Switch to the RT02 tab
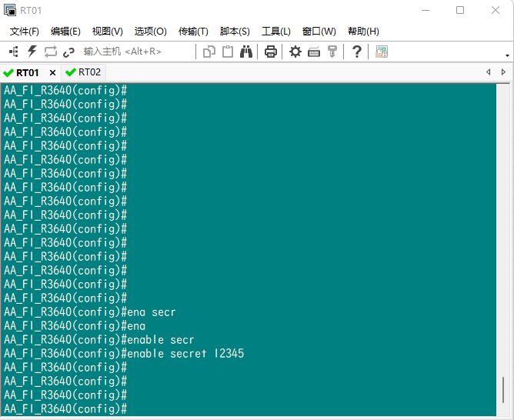 (83, 72)
